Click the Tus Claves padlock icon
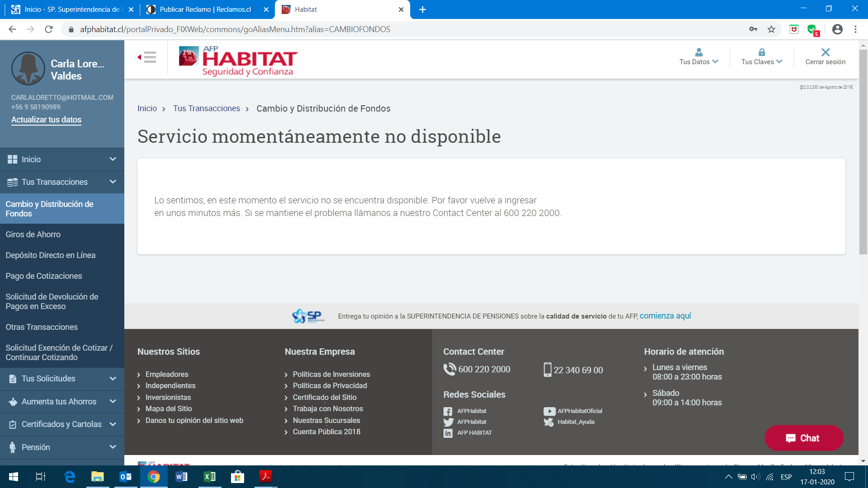This screenshot has height=488, width=868. click(762, 52)
